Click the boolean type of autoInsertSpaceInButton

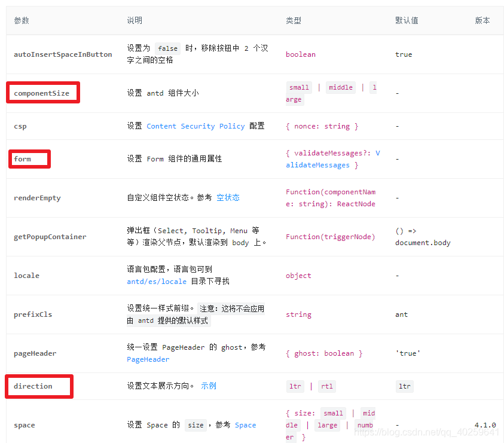pos(300,54)
